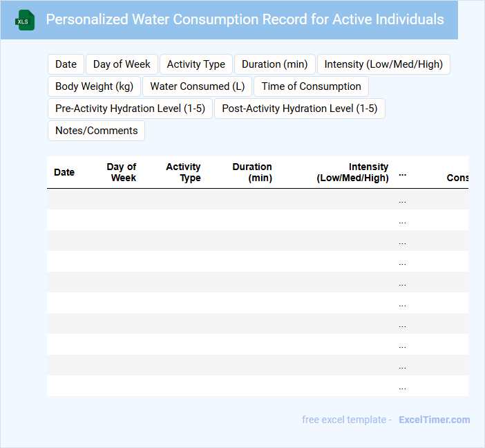
Task: Click the page title heading text
Action: pos(245,19)
